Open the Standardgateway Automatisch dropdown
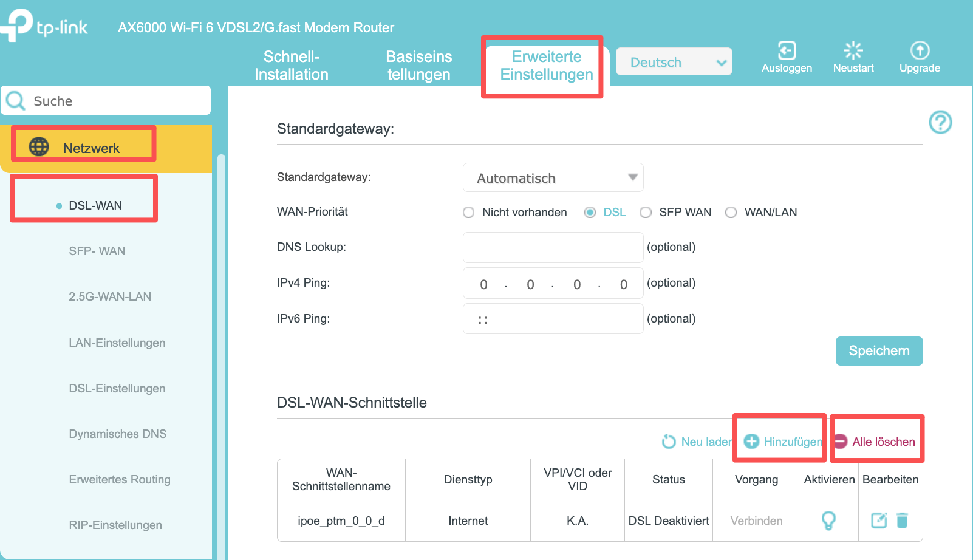The height and width of the screenshot is (560, 973). 553,177
